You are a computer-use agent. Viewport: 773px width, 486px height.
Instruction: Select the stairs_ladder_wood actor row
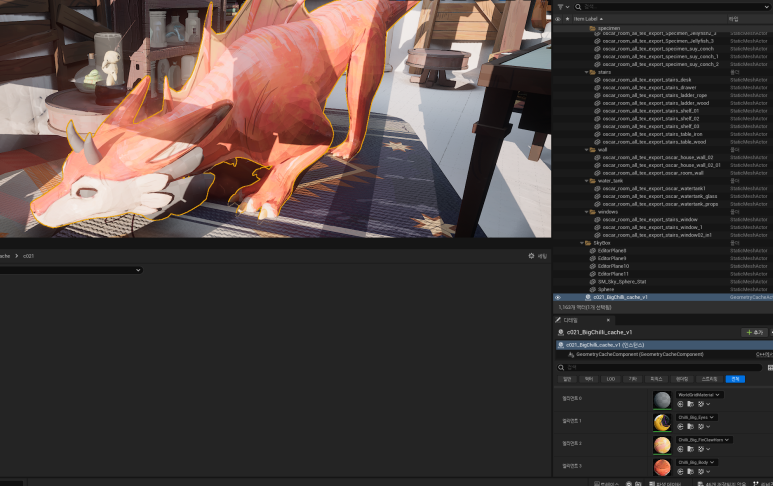(663, 103)
